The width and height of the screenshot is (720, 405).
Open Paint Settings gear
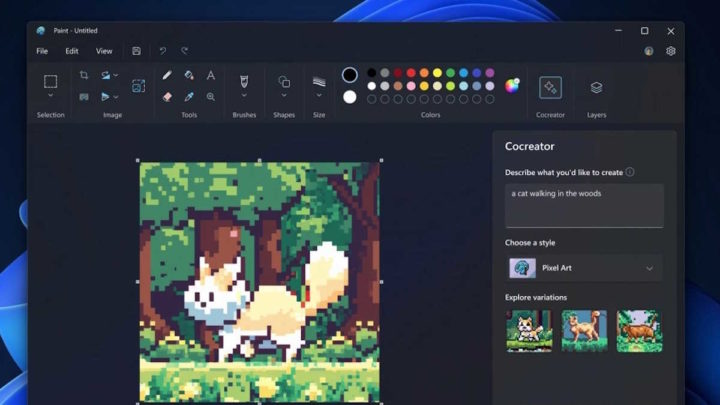tap(671, 51)
